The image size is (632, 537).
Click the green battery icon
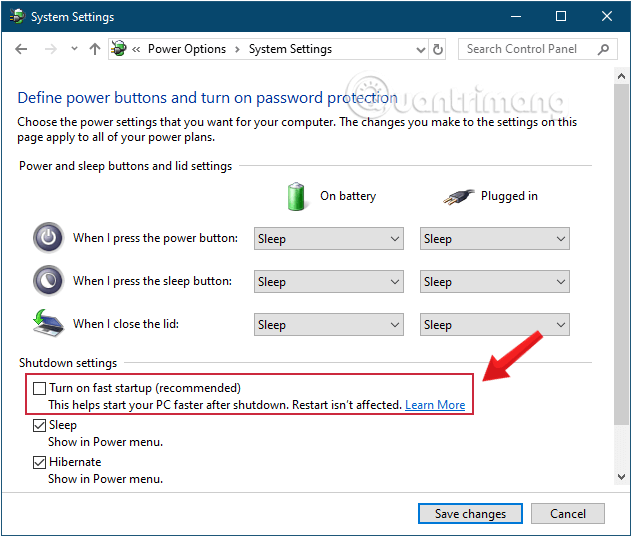click(296, 196)
